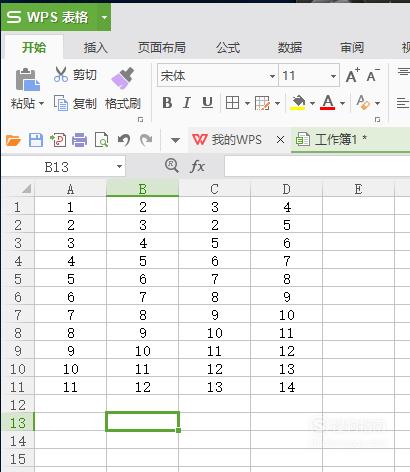Image resolution: width=410 pixels, height=472 pixels.
Task: Open the Name Box dropdown arrow
Action: point(119,166)
